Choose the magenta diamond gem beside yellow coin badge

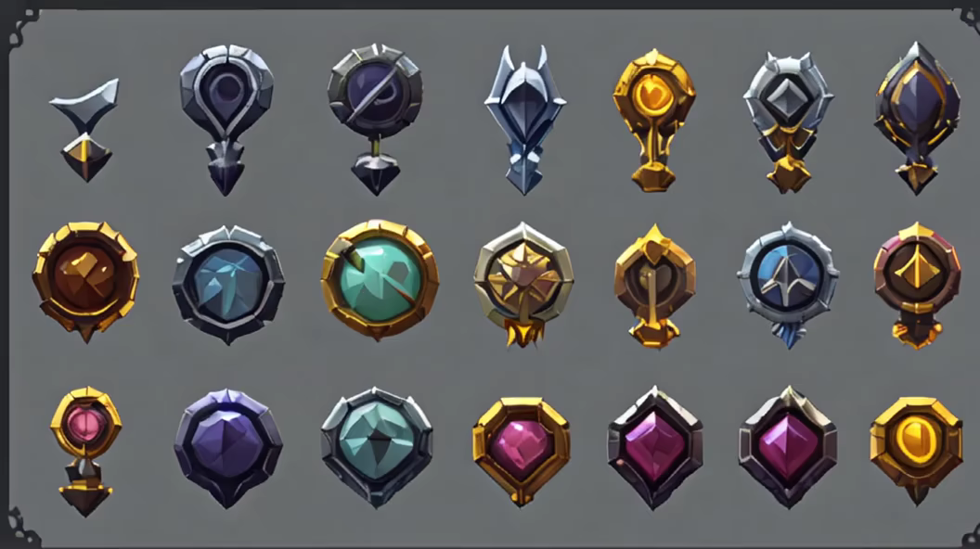788,447
